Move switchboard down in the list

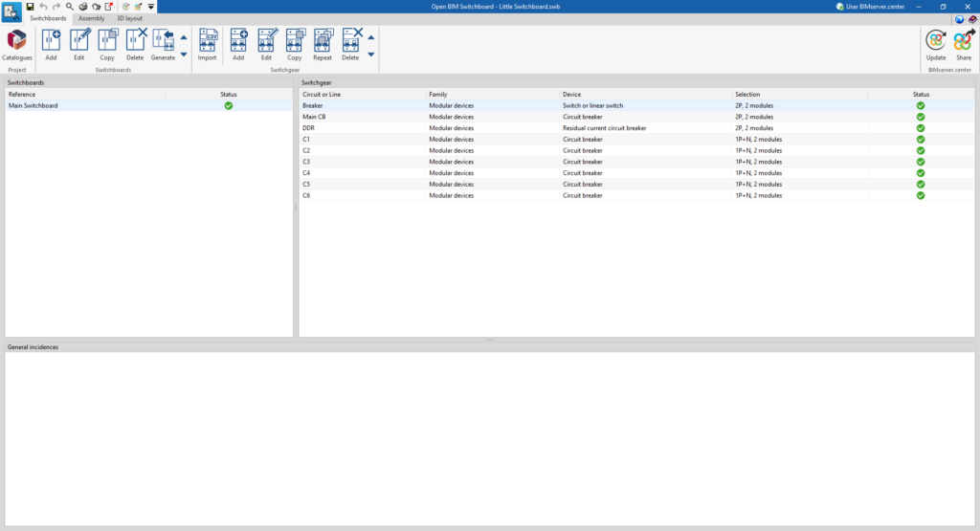[x=184, y=55]
